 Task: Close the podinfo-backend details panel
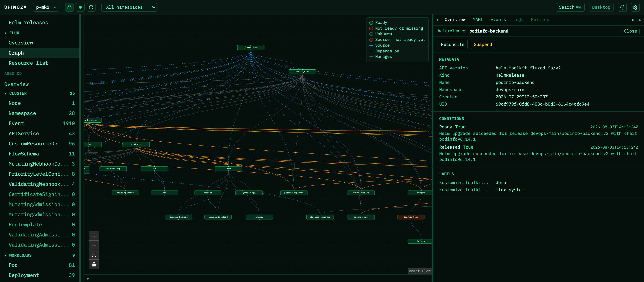(630, 31)
